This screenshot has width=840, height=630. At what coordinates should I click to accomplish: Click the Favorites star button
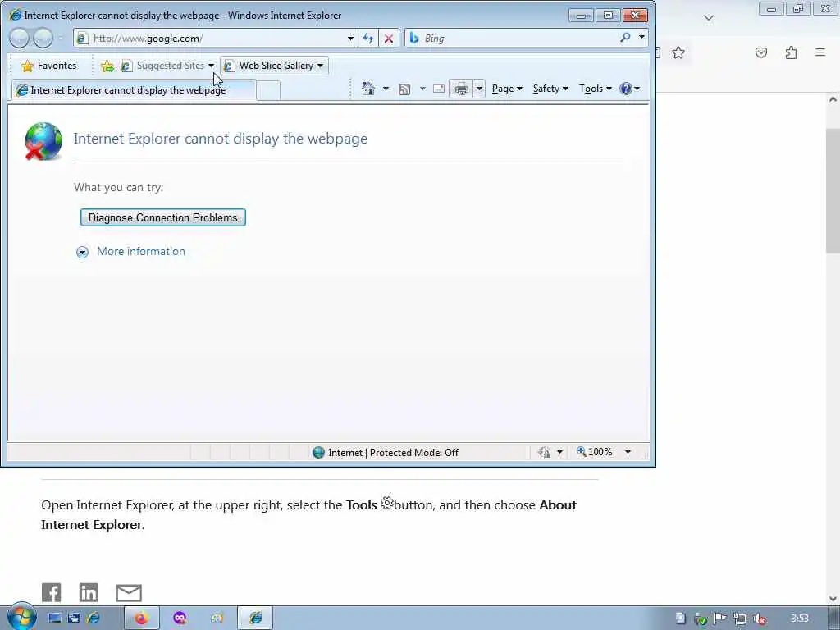pyautogui.click(x=48, y=66)
